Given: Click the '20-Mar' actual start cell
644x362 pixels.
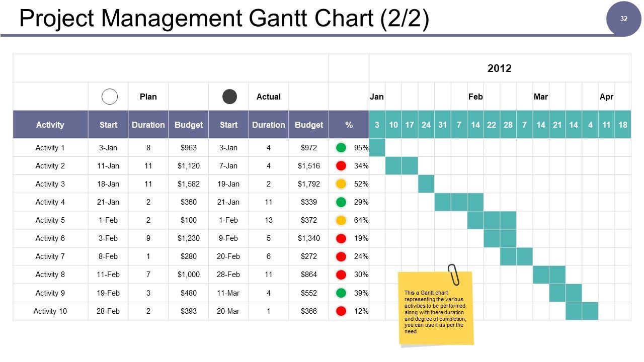Looking at the screenshot, I should click(228, 311).
